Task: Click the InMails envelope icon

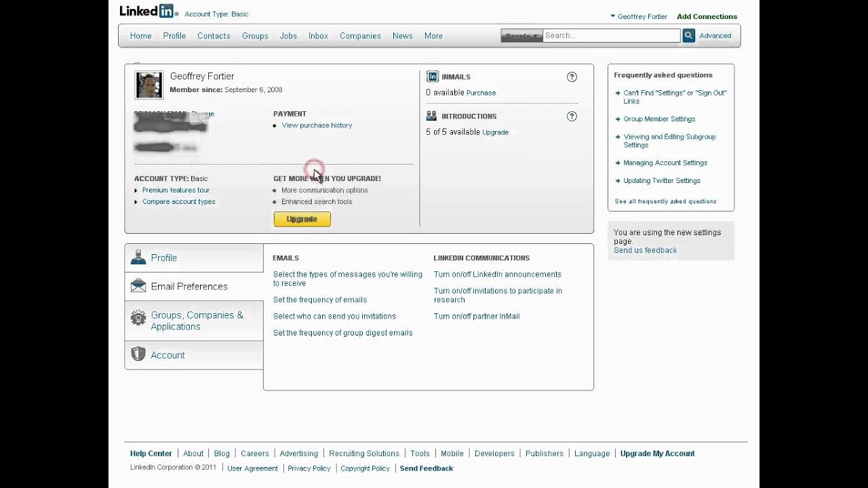Action: pyautogui.click(x=432, y=77)
